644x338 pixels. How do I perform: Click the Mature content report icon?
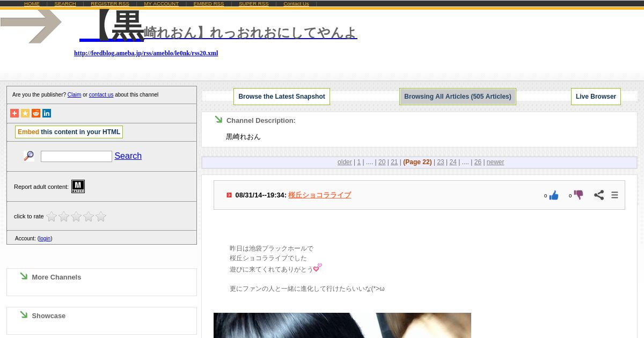click(78, 186)
